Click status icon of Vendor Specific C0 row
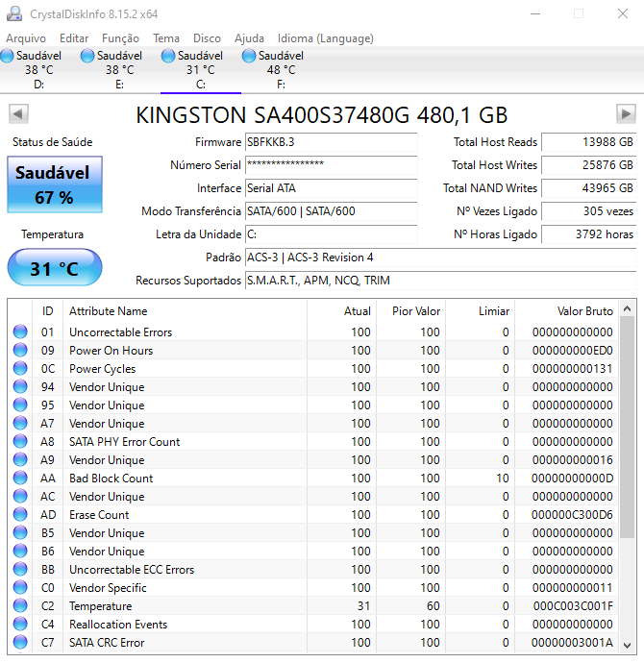 [20, 587]
